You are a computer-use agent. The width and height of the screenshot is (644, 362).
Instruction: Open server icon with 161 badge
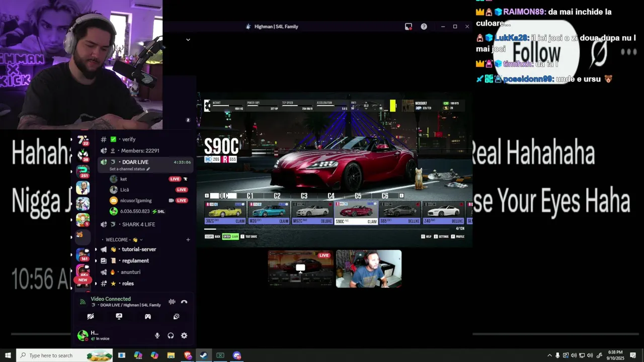(83, 255)
